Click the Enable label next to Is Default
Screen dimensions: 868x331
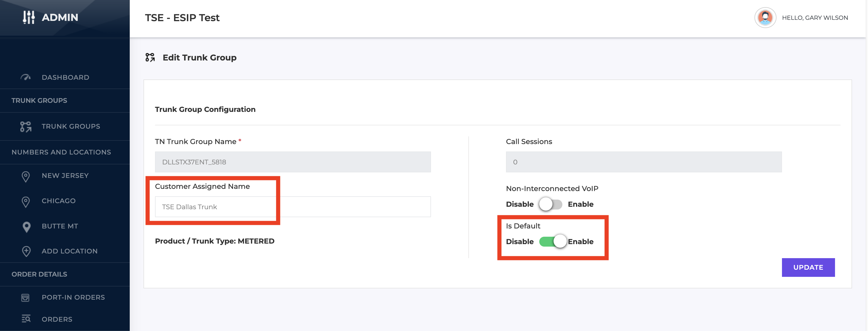(x=580, y=242)
